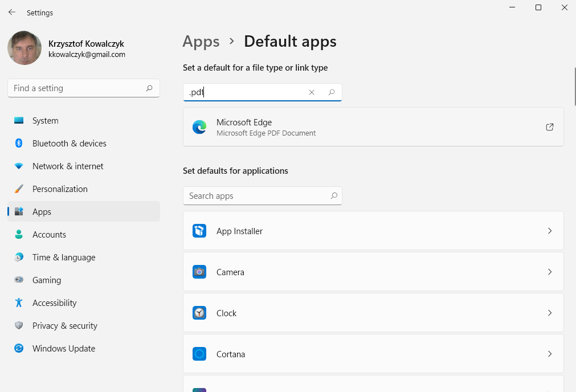Click the vertical scrollbar thumb
This screenshot has height=392, width=576.
(x=574, y=87)
